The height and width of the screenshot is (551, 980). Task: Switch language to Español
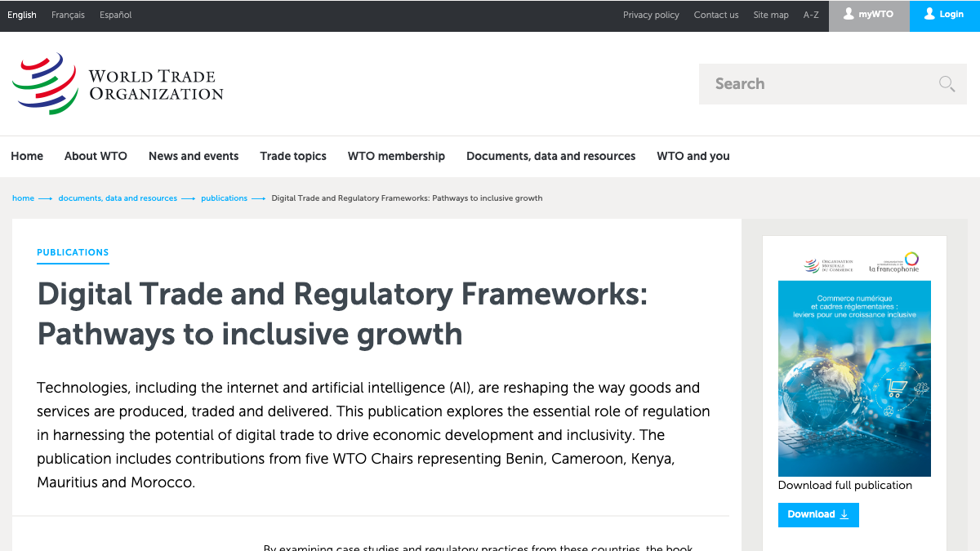[115, 15]
